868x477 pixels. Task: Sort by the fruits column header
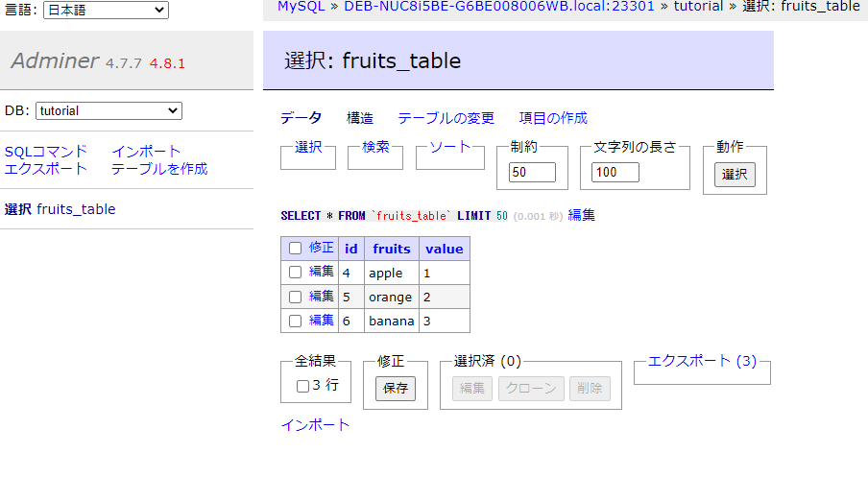coord(392,249)
